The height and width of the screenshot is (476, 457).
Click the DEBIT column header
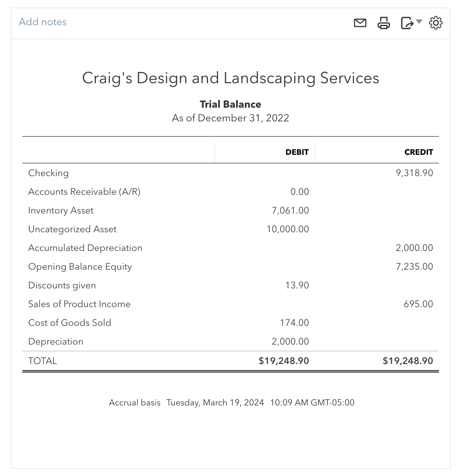click(x=297, y=152)
